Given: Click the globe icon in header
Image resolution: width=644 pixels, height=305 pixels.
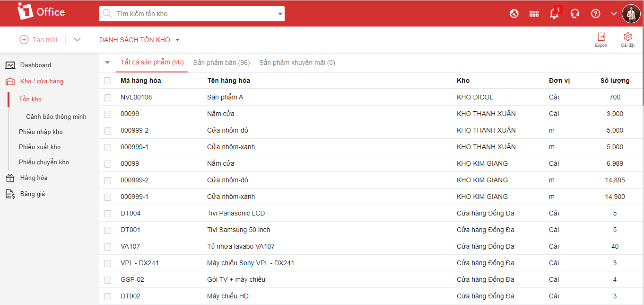Looking at the screenshot, I should pyautogui.click(x=514, y=14).
